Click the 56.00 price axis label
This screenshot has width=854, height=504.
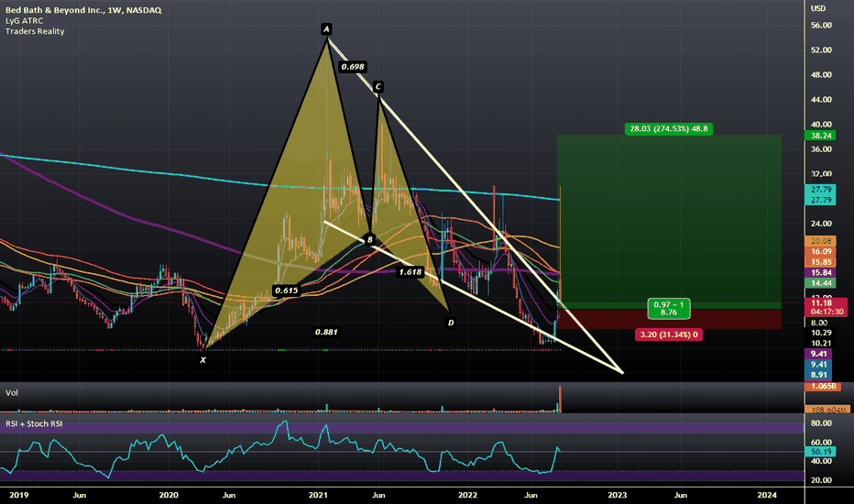(x=821, y=25)
